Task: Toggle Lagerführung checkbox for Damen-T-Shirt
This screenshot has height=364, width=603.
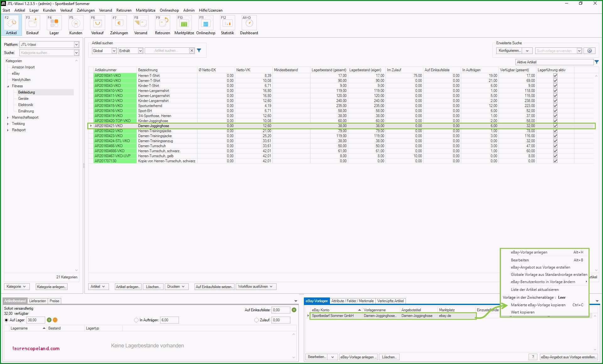Action: 555,81
